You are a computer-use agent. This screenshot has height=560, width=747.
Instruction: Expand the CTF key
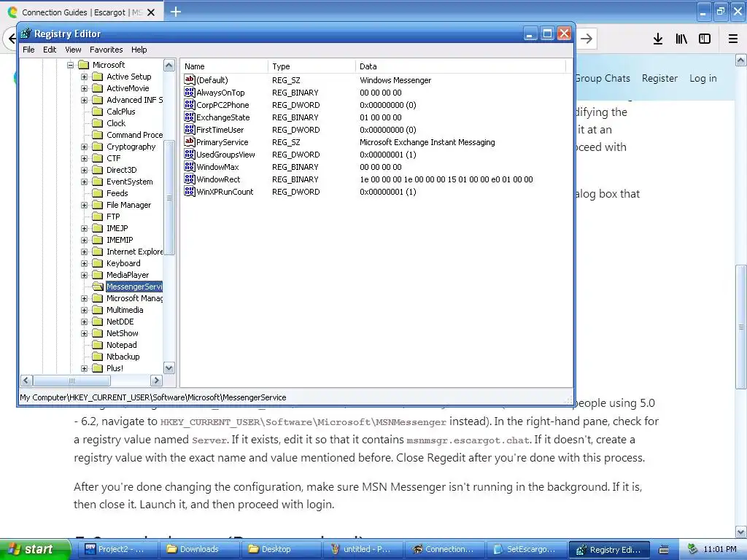point(85,158)
